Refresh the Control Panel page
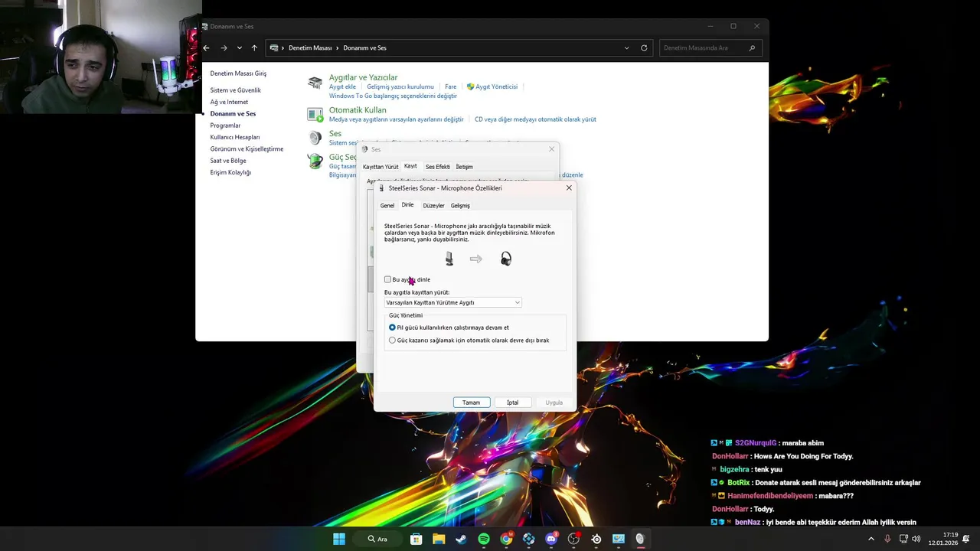Image resolution: width=980 pixels, height=551 pixels. [644, 48]
